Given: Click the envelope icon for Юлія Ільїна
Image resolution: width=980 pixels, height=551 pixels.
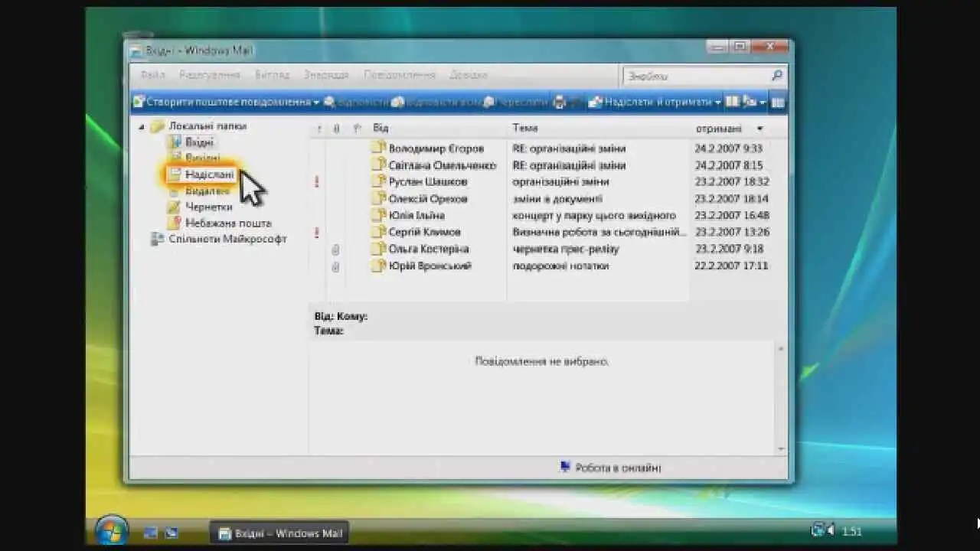Looking at the screenshot, I should (x=378, y=215).
